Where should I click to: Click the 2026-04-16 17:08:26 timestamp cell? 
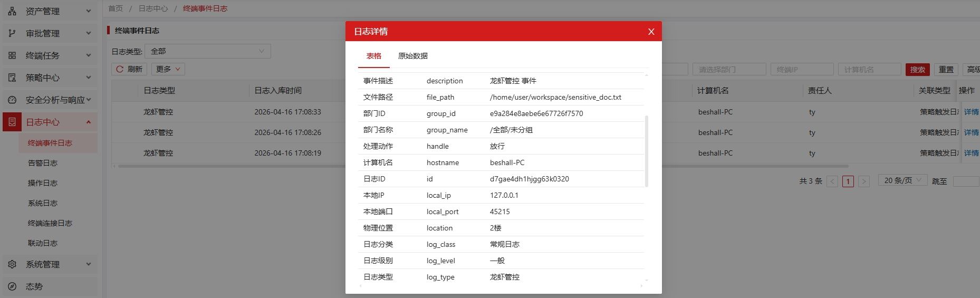(288, 132)
